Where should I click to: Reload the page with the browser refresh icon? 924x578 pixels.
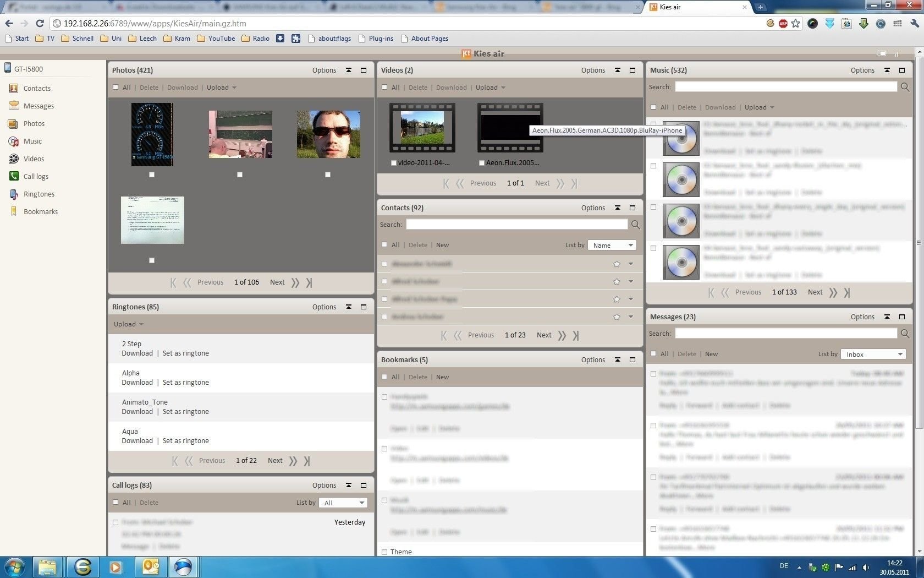click(40, 23)
